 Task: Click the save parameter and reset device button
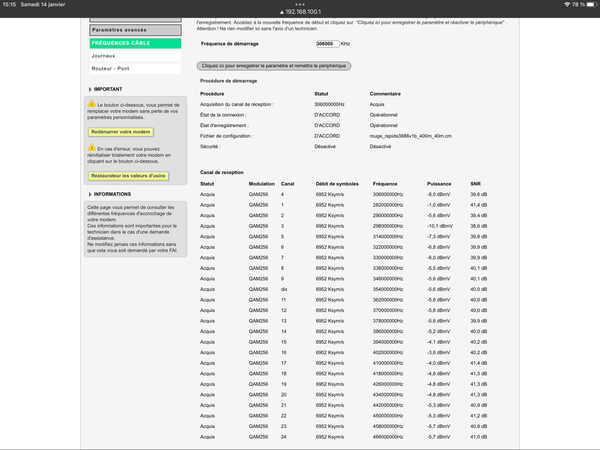point(274,66)
